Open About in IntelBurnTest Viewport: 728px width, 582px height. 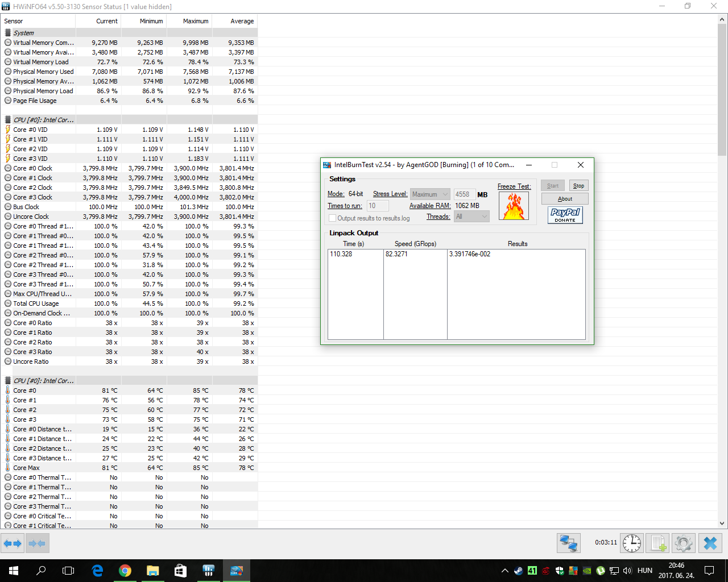565,199
